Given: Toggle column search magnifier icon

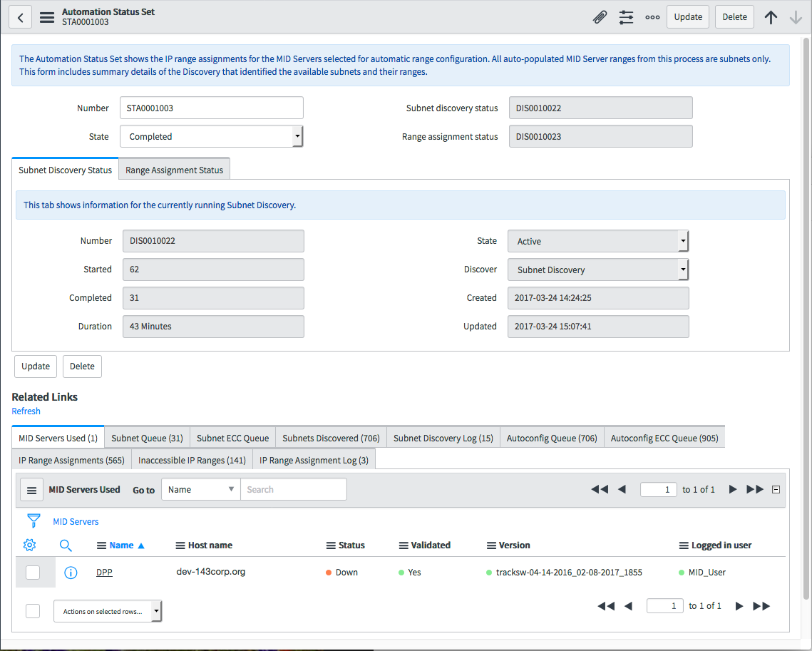Looking at the screenshot, I should point(66,545).
